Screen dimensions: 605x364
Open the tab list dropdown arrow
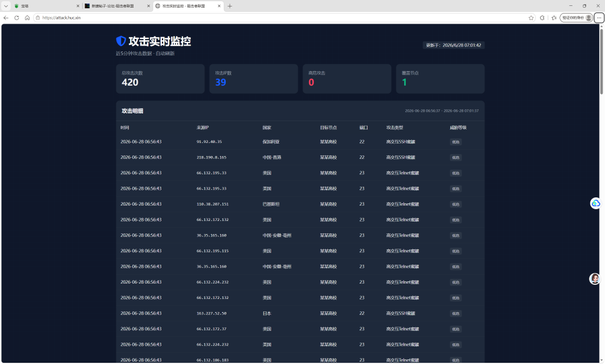coord(6,6)
